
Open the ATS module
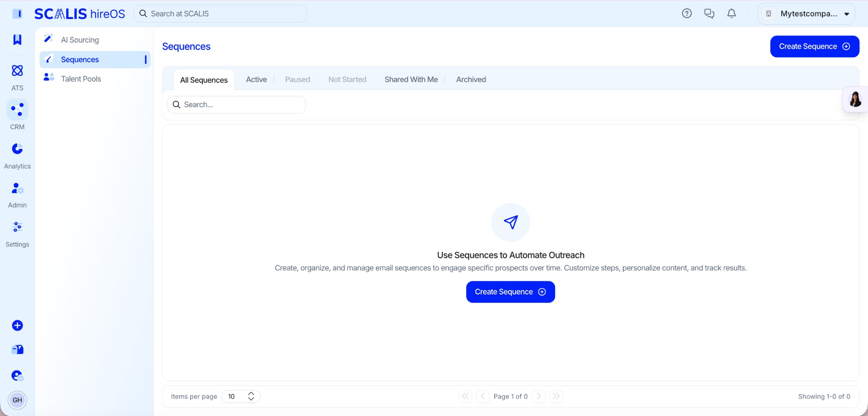click(x=17, y=77)
